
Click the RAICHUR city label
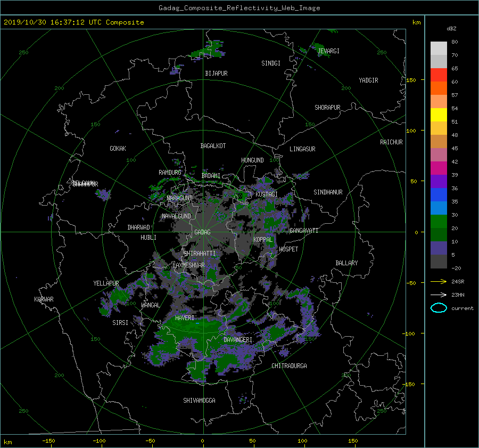pyautogui.click(x=391, y=142)
